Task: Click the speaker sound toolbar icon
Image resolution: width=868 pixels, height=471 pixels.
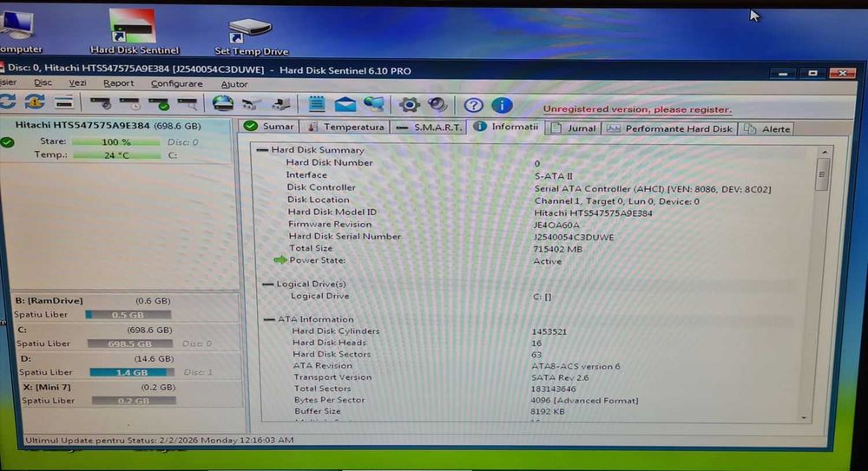Action: click(437, 105)
